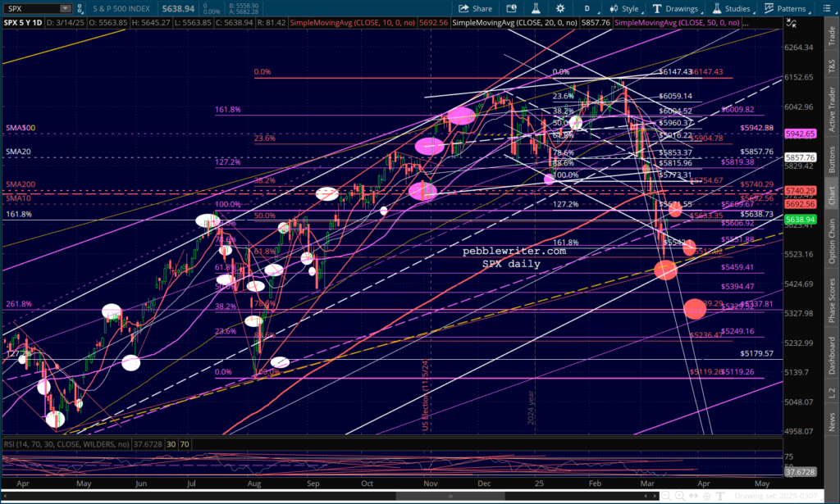Screen dimensions: 840x504
Task: Open the D timeframe dropdown
Action: [x=588, y=8]
